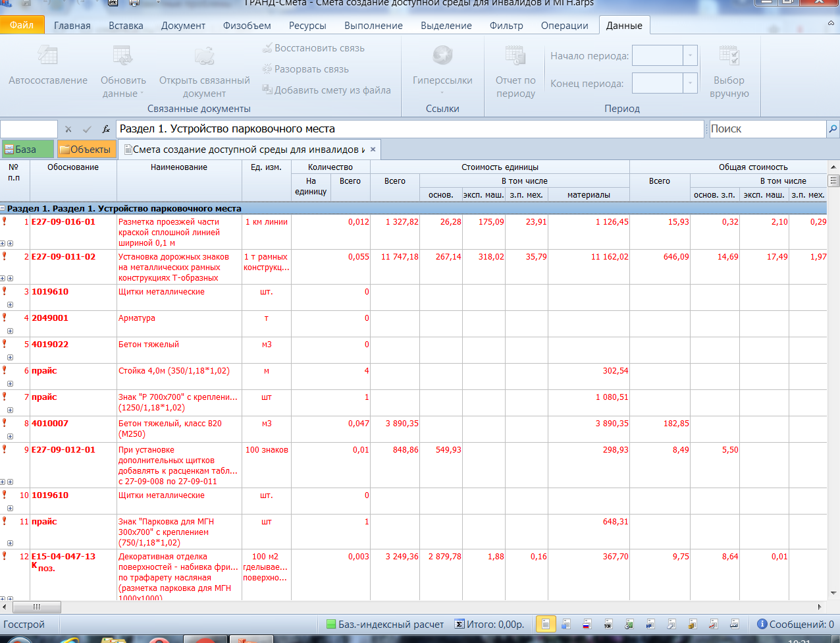Click the fx formula icon

pyautogui.click(x=106, y=129)
